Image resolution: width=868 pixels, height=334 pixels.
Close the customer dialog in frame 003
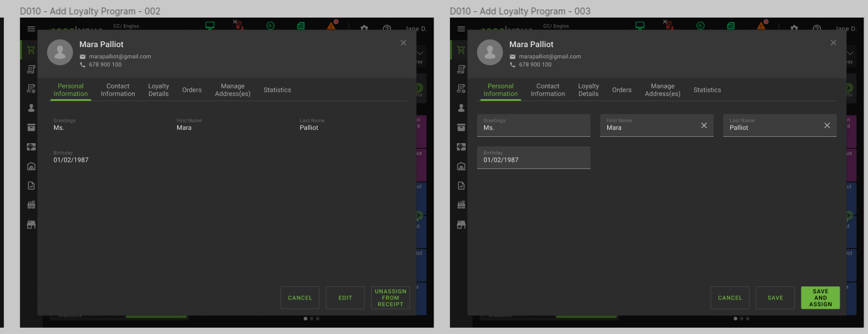[x=833, y=43]
